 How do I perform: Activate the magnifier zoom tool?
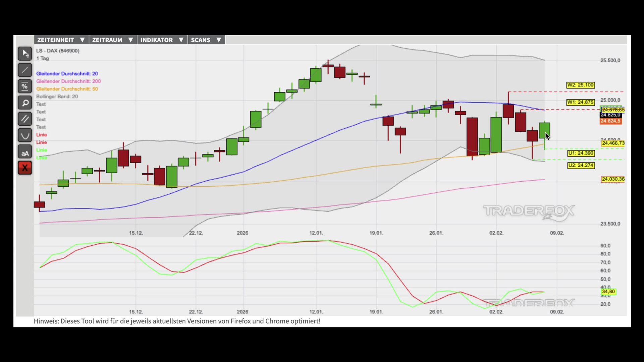[25, 103]
